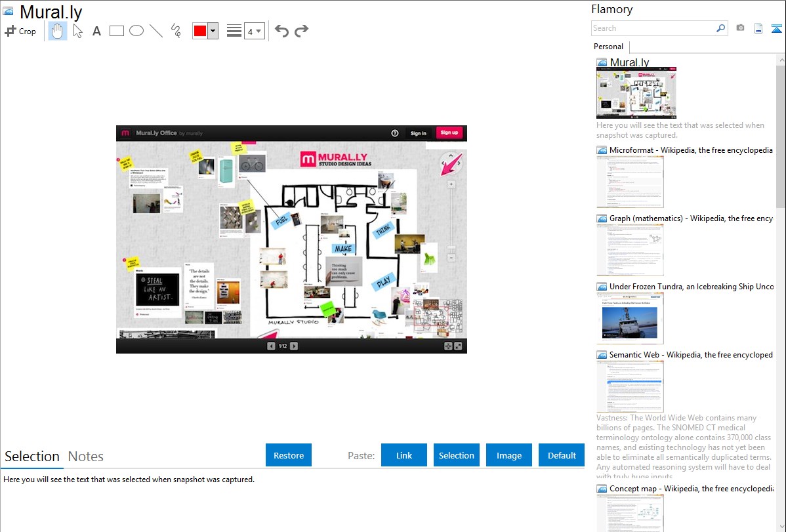Screen dimensions: 786x532
Task: Paste as Image
Action: [x=508, y=455]
